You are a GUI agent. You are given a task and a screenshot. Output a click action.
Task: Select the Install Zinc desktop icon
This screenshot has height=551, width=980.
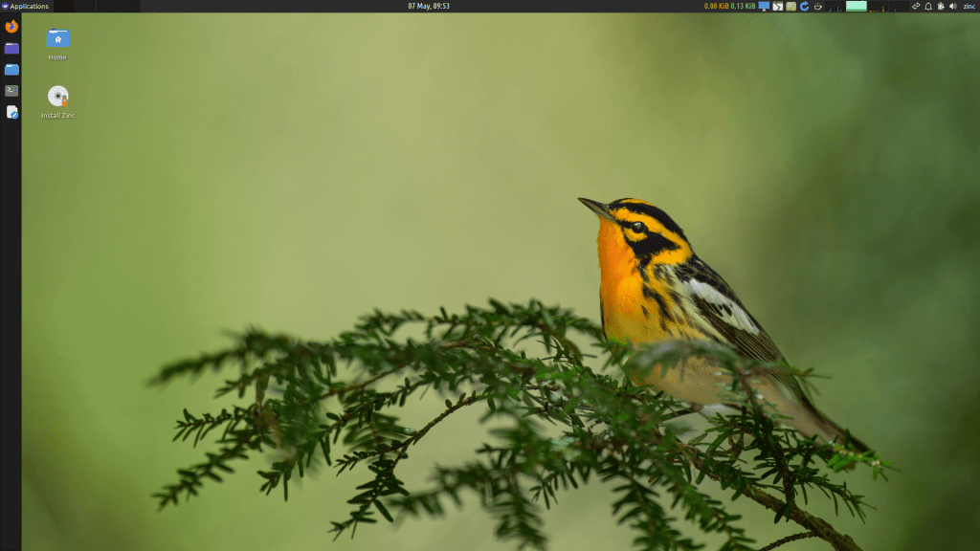(58, 98)
